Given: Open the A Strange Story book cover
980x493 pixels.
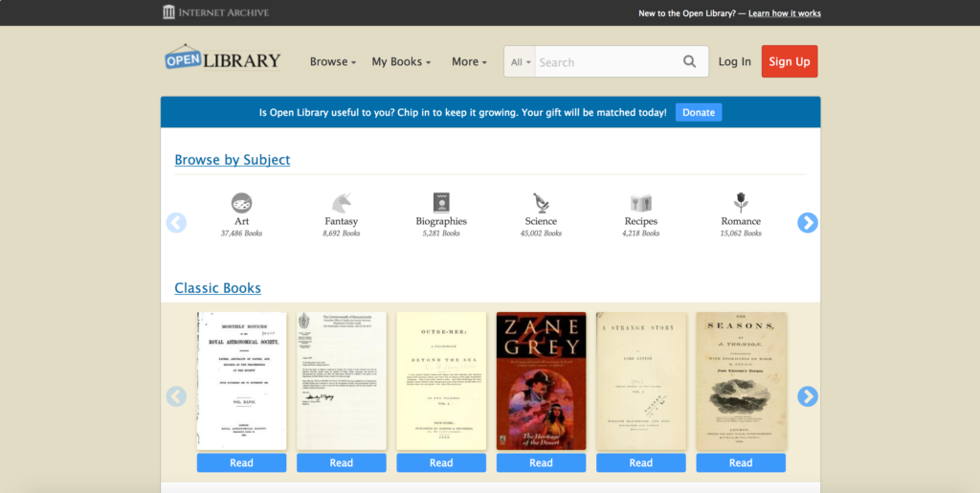Looking at the screenshot, I should pyautogui.click(x=641, y=381).
